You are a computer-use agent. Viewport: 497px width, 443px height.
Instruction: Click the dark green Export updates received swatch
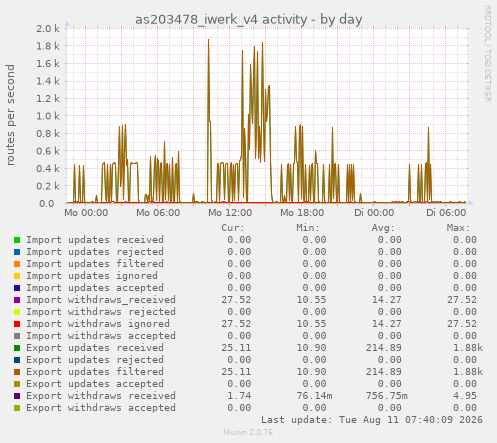click(x=17, y=348)
